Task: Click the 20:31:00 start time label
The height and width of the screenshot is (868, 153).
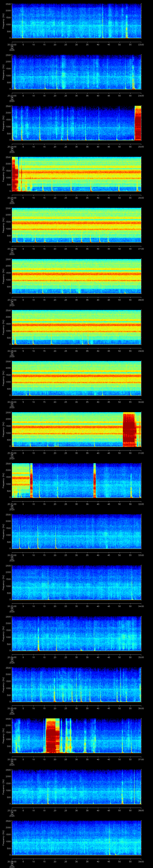Action: [12, 504]
